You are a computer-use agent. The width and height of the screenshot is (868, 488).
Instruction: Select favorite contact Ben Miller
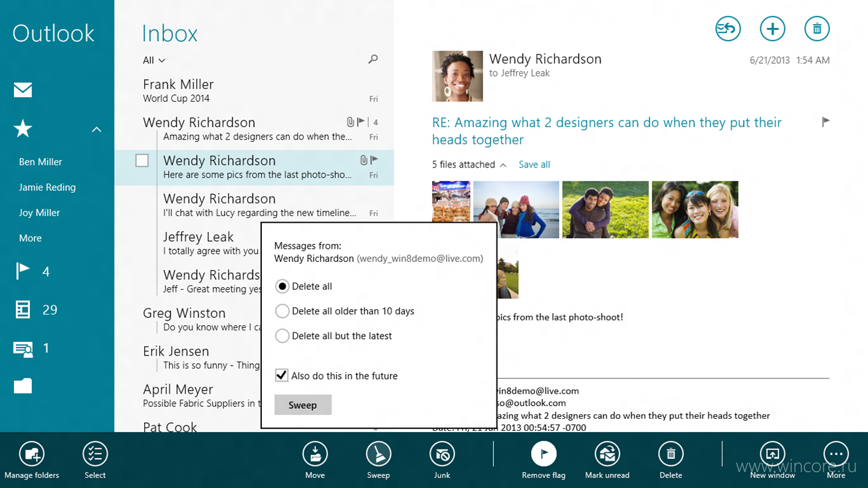pos(41,162)
